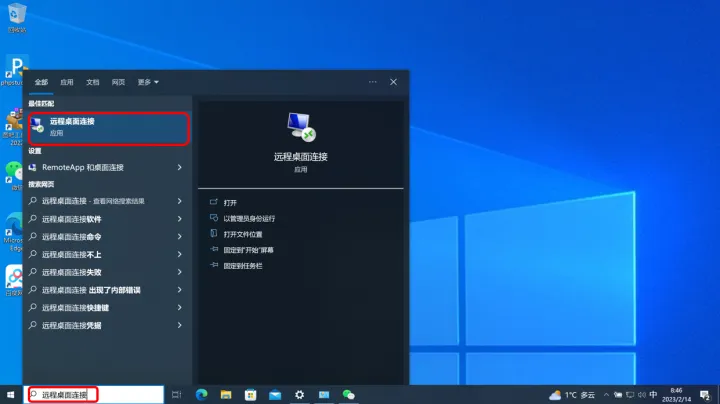Click the RemoteApp settings result icon
720x404 pixels.
[x=33, y=168]
